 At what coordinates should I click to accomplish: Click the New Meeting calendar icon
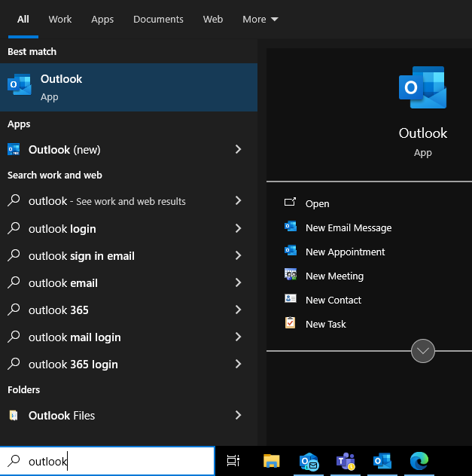pos(291,276)
